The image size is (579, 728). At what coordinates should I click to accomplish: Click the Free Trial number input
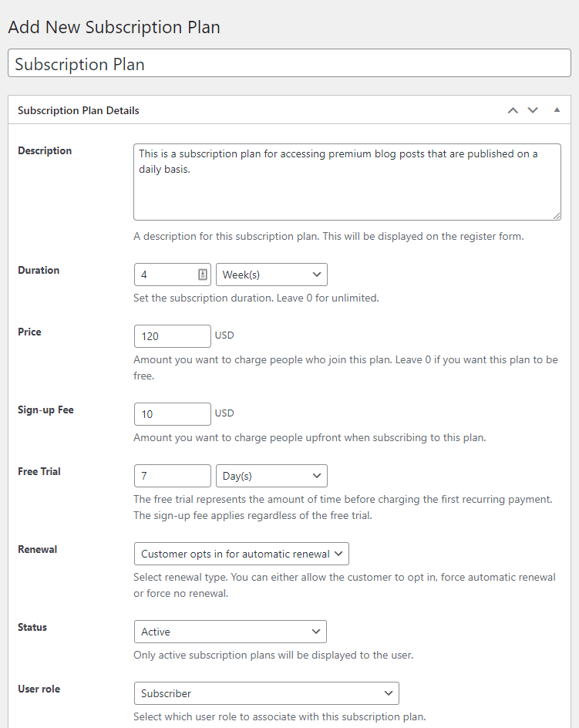pyautogui.click(x=172, y=476)
